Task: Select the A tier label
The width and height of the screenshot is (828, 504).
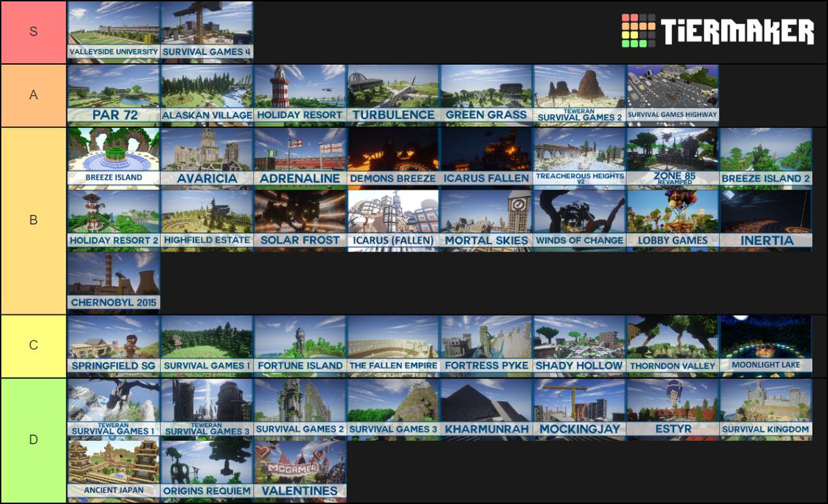Action: [x=33, y=95]
